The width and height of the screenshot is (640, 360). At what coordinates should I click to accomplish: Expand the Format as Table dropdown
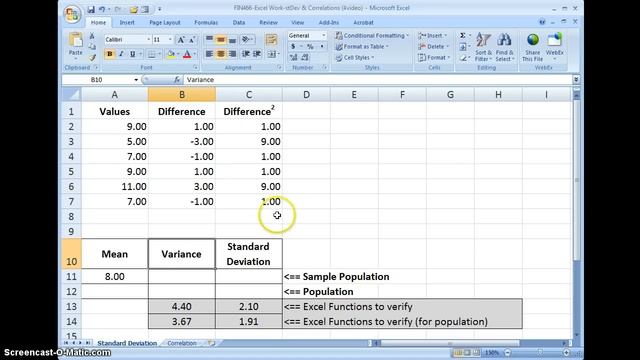362,47
